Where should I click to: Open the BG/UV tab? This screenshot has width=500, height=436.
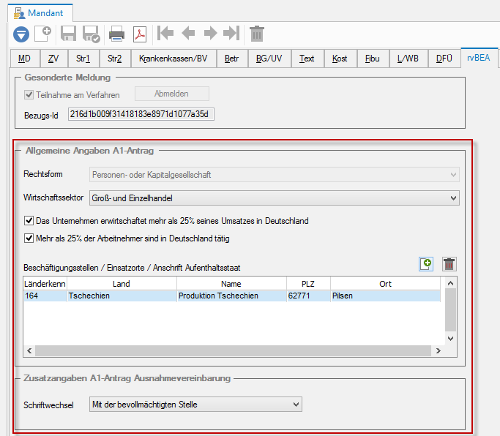coord(269,59)
